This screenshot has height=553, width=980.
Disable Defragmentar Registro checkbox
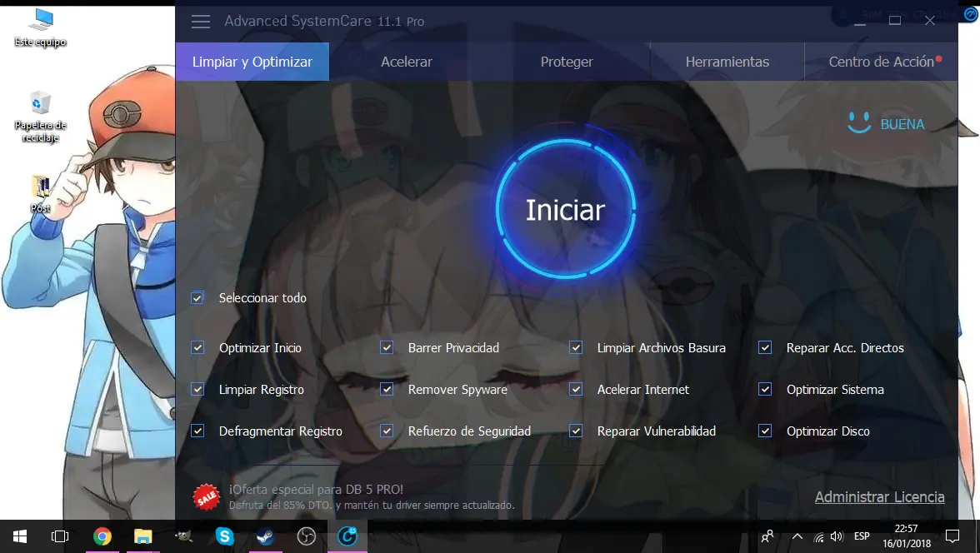tap(197, 431)
